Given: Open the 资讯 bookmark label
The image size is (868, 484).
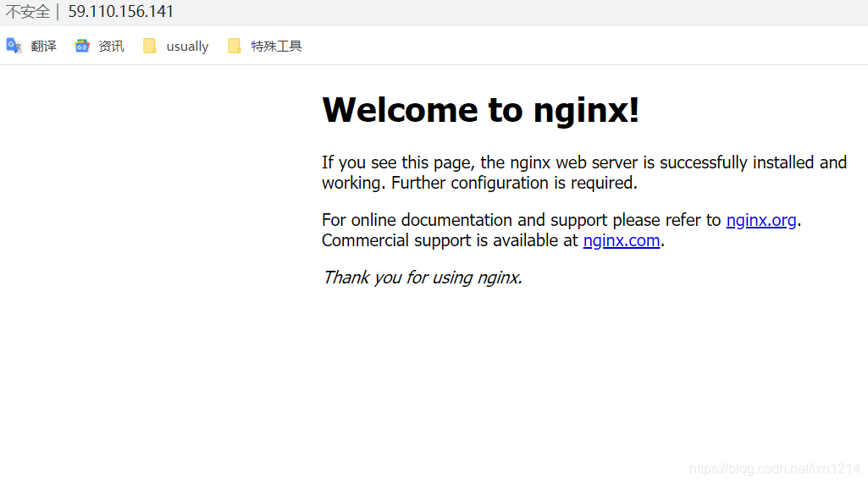Looking at the screenshot, I should (x=111, y=46).
